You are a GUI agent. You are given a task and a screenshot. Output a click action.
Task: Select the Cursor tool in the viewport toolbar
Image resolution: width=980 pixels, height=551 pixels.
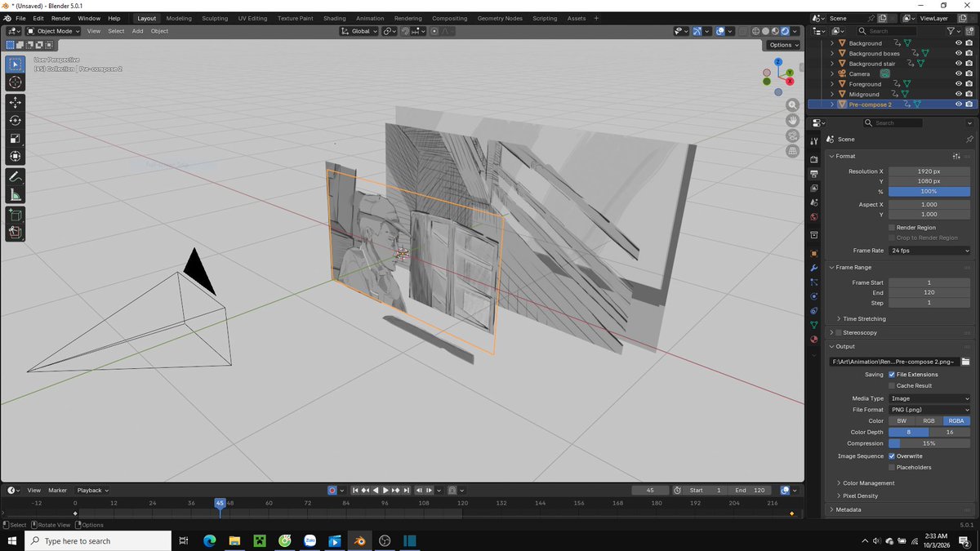pos(16,82)
